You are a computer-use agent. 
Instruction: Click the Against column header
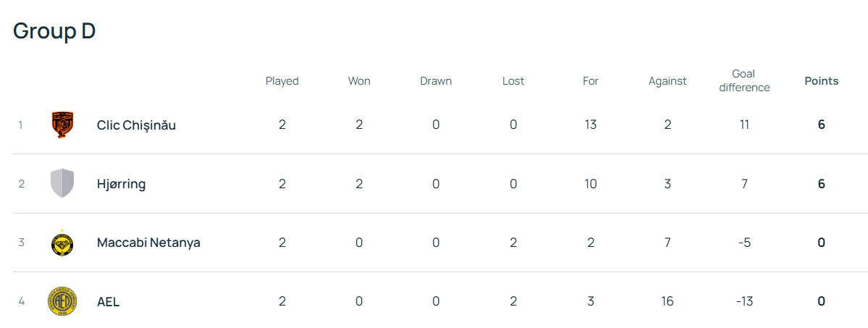[667, 81]
